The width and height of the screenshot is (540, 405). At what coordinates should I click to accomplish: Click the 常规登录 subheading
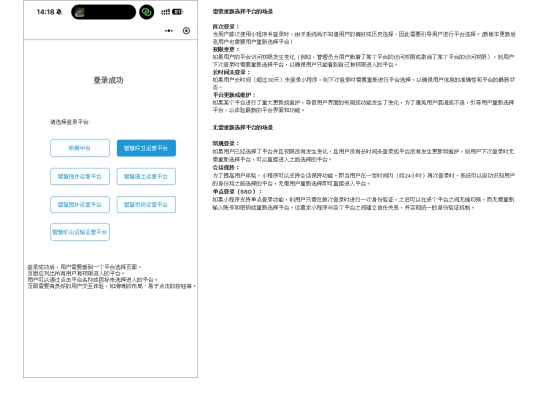tap(226, 143)
